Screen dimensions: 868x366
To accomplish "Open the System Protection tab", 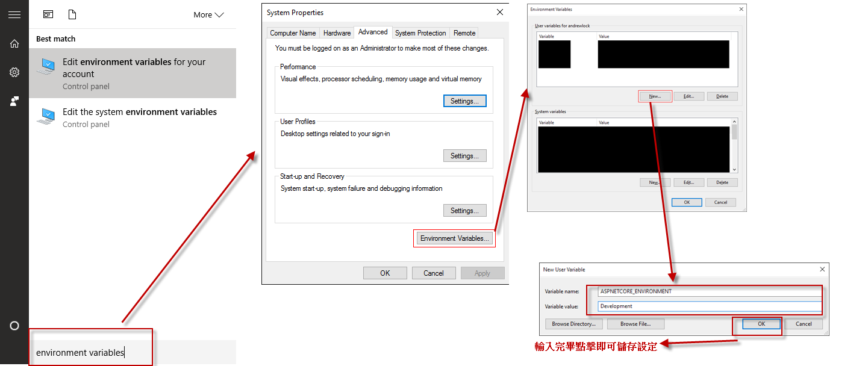I will [420, 33].
